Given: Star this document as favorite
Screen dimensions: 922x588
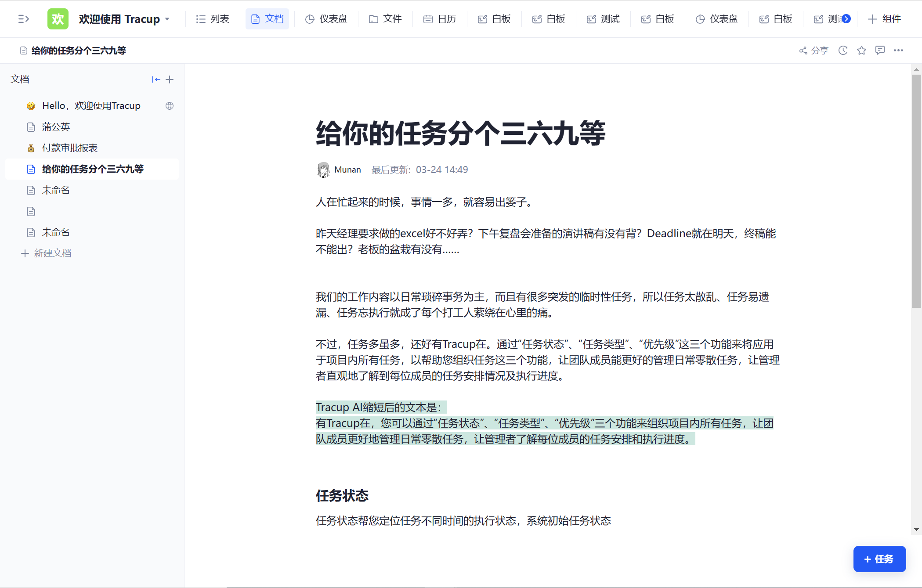Looking at the screenshot, I should [x=861, y=51].
